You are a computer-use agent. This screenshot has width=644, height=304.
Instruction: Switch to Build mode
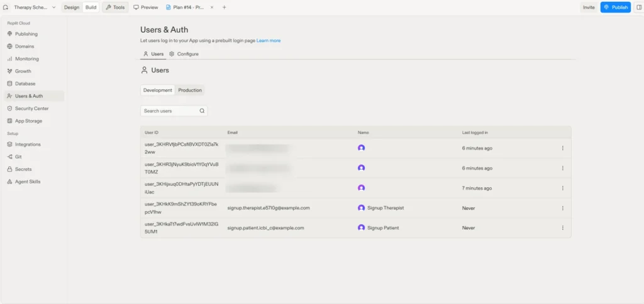[91, 8]
